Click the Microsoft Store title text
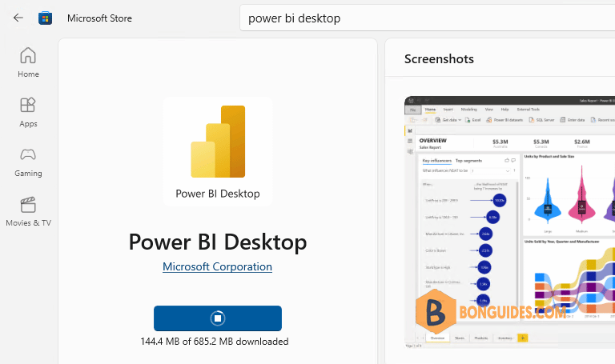615x364 pixels. click(99, 18)
